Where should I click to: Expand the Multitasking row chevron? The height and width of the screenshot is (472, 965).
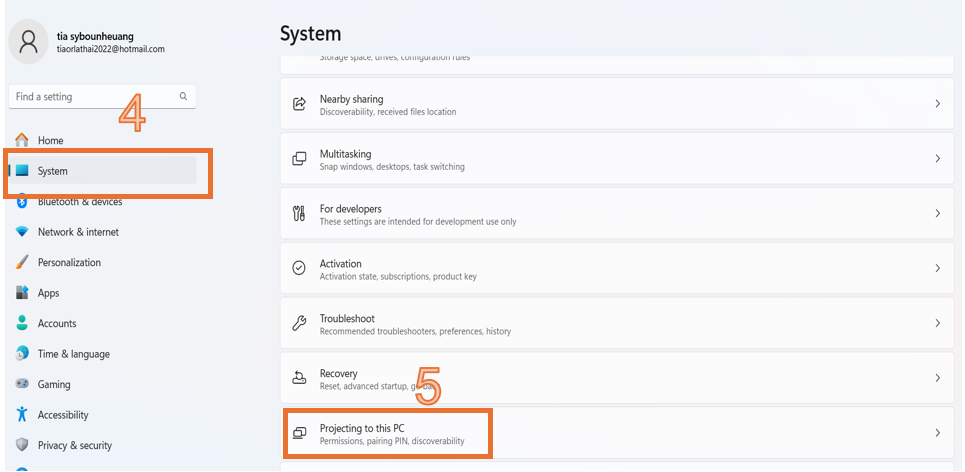[x=937, y=159]
